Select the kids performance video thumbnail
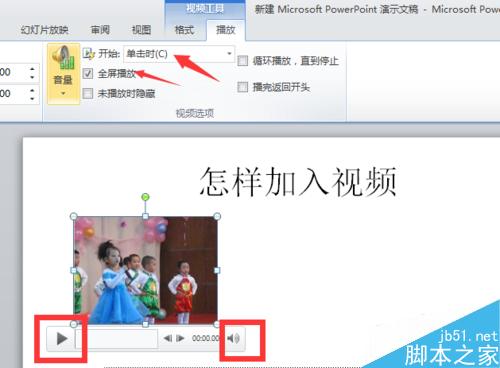 click(145, 270)
